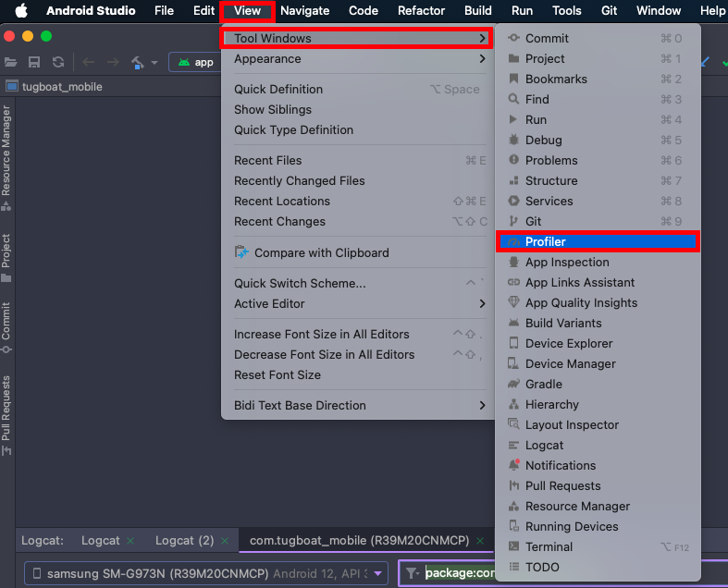Open samsung SM-G973N device dropdown
The image size is (728, 588).
[206, 573]
